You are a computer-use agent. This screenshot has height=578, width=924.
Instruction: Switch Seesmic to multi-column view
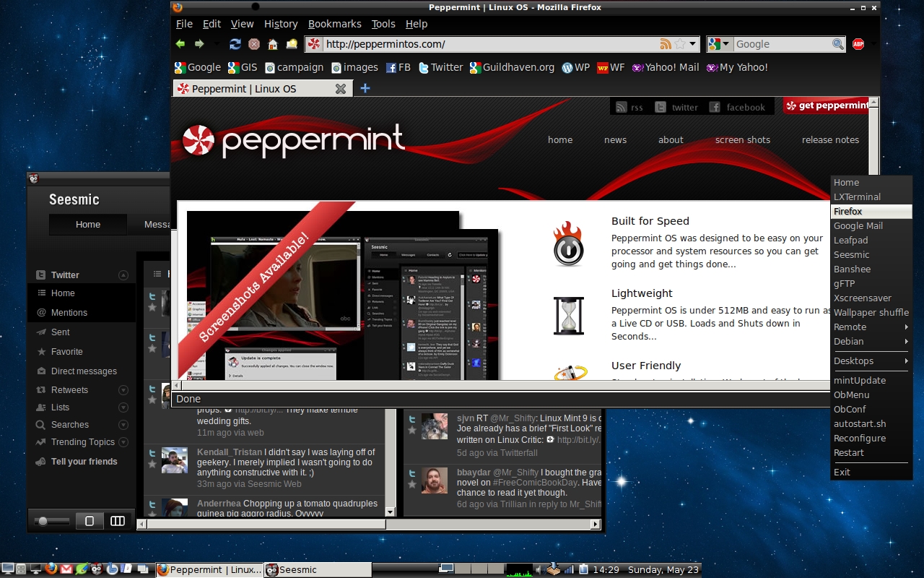[117, 521]
